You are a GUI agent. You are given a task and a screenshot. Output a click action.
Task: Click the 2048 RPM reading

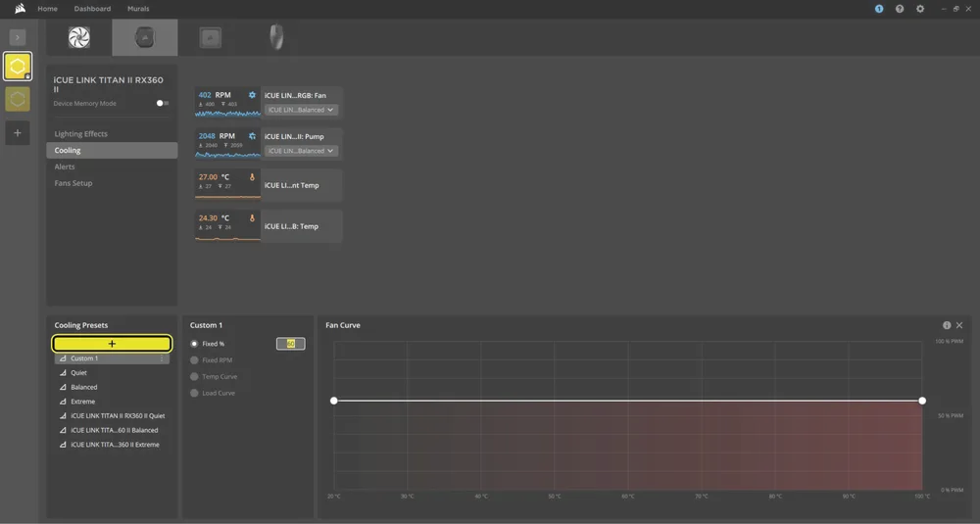[x=217, y=136]
